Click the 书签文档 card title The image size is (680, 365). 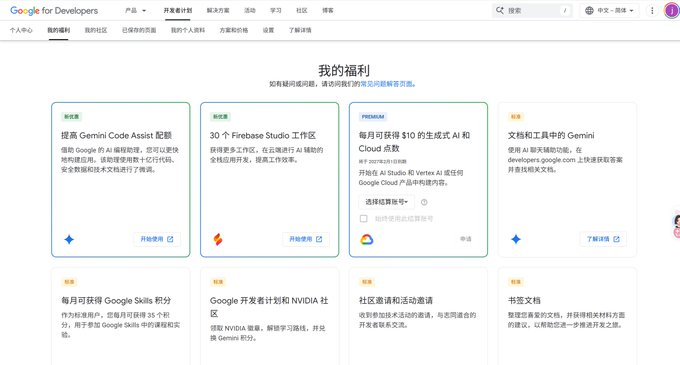tap(524, 301)
